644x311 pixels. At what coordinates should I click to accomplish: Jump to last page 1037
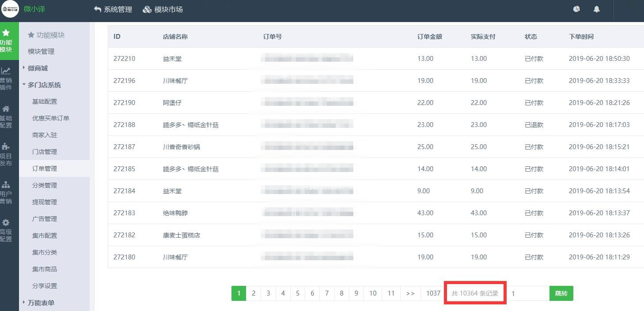[x=433, y=293]
